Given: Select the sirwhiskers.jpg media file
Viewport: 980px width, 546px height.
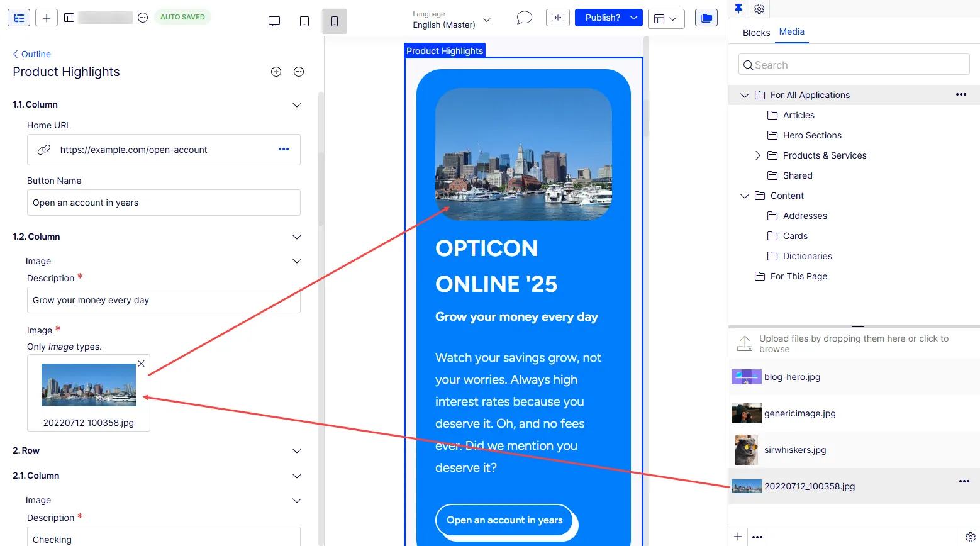Looking at the screenshot, I should point(854,450).
